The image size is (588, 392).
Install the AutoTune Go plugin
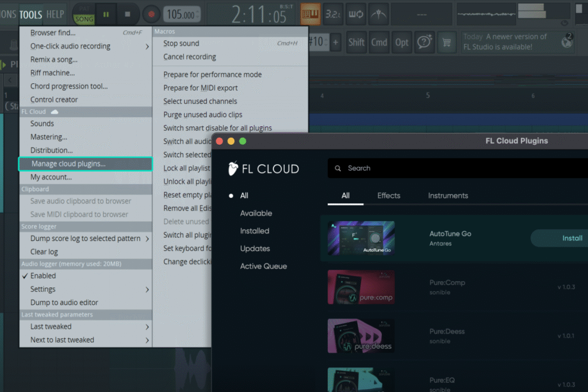coord(559,238)
